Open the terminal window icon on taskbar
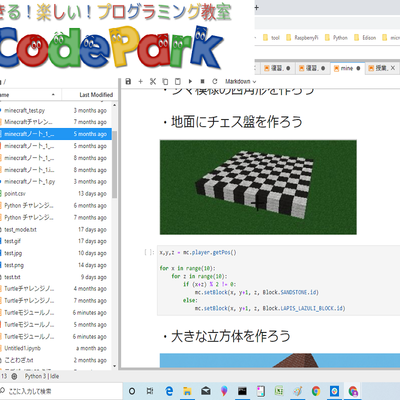Image resolution: width=400 pixels, height=400 pixels. [x=242, y=391]
